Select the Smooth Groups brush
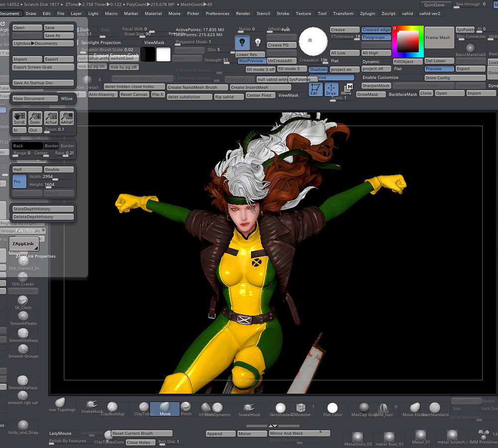Viewport: 498px width, 448px height. point(23,351)
